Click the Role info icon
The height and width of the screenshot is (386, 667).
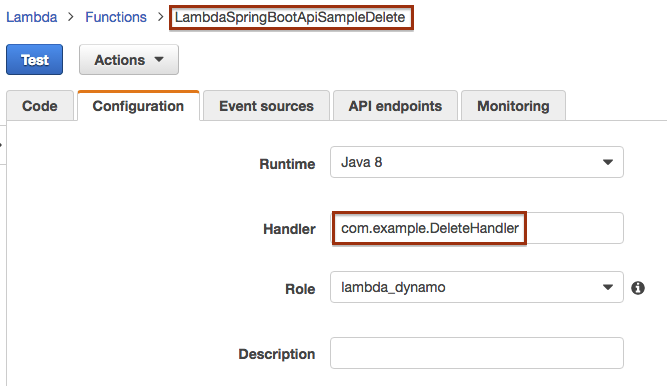tap(638, 288)
